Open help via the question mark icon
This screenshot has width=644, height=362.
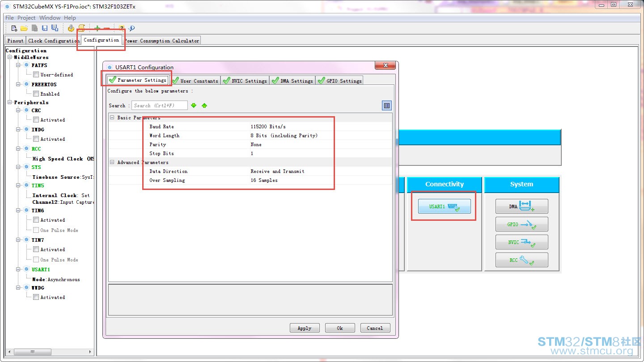click(121, 28)
